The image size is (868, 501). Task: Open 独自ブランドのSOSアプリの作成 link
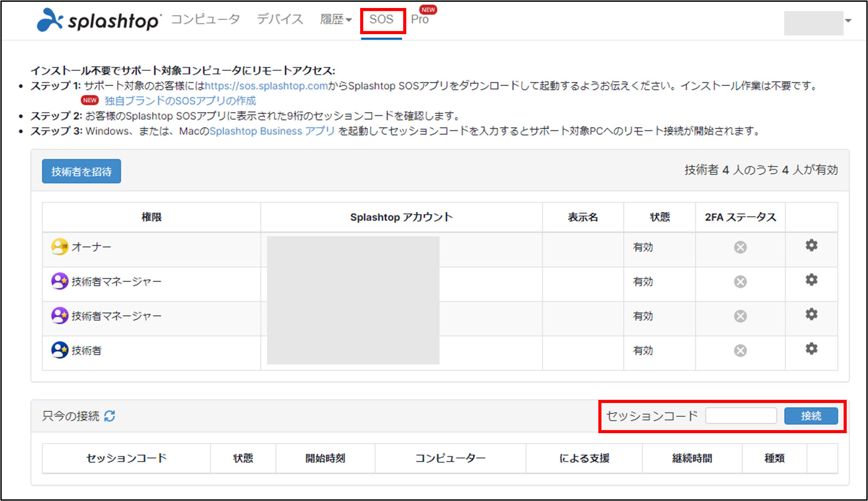(180, 101)
